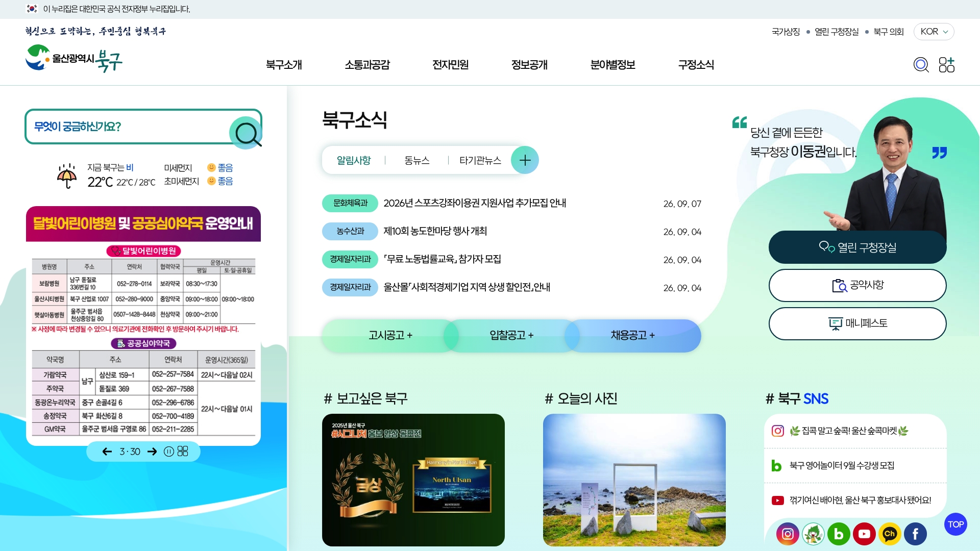The image size is (980, 551).
Task: Open the KOR language dropdown
Action: click(934, 32)
